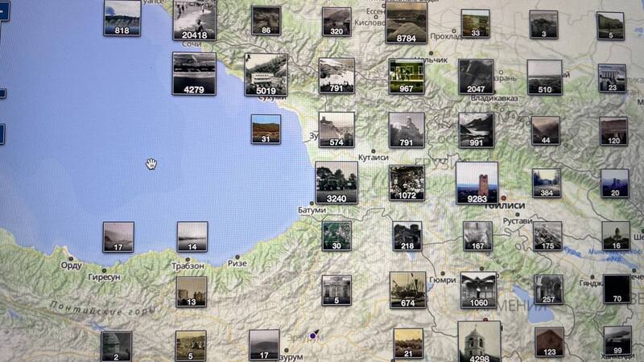Open the cluster thumbnail labeled 99

coord(617,340)
